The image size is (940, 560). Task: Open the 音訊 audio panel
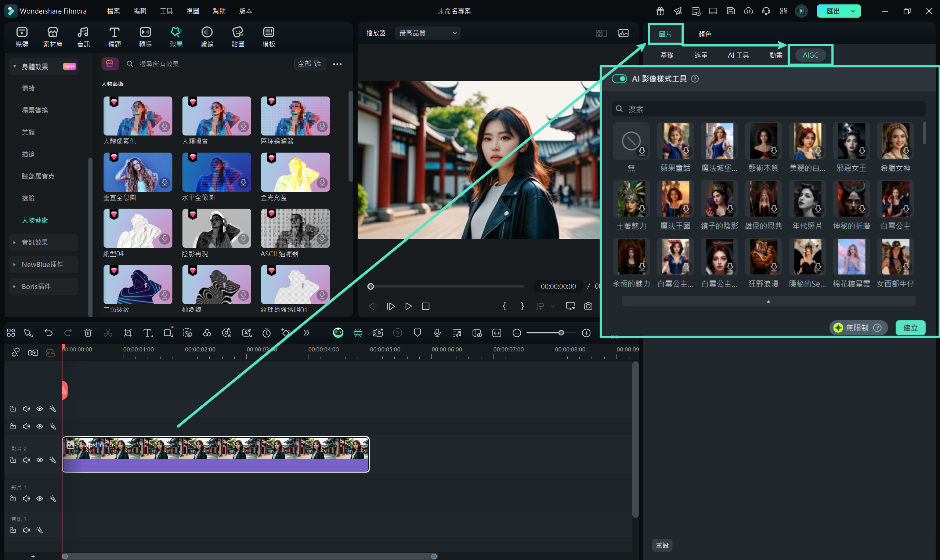(x=83, y=37)
